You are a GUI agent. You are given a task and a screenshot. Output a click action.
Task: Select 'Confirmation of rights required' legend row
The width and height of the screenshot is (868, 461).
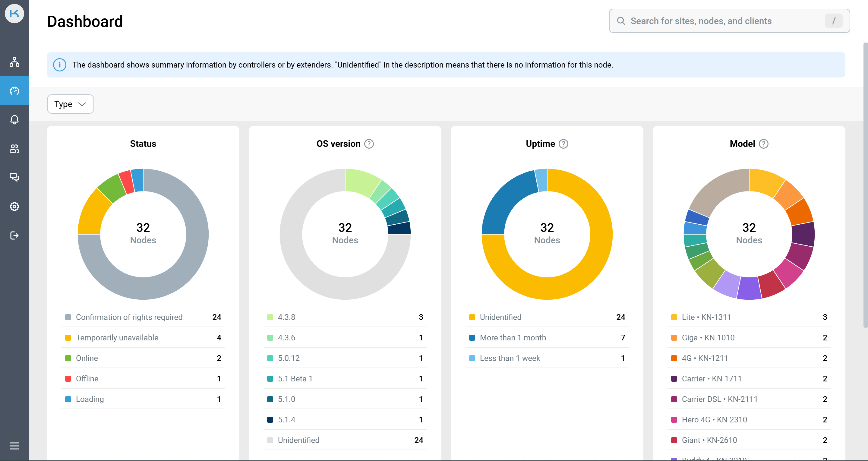[x=143, y=317]
